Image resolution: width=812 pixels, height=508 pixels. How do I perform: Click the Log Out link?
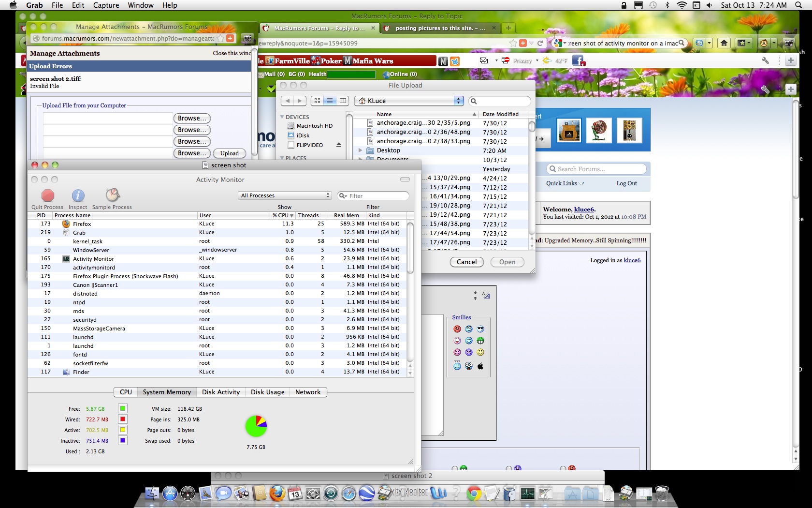pos(626,183)
